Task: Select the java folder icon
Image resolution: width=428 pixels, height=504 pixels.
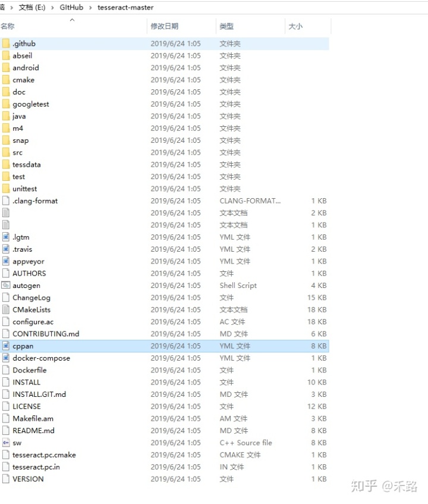Action: [x=6, y=116]
